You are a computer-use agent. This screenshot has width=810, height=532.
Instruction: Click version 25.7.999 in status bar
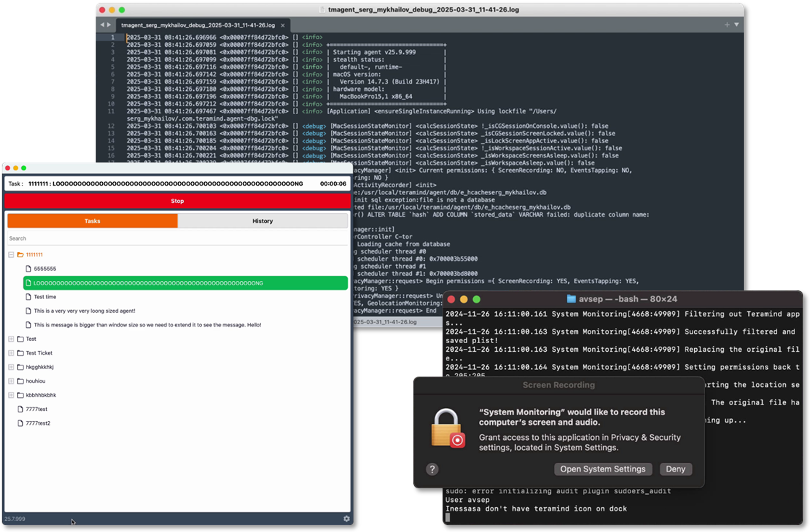click(x=15, y=519)
